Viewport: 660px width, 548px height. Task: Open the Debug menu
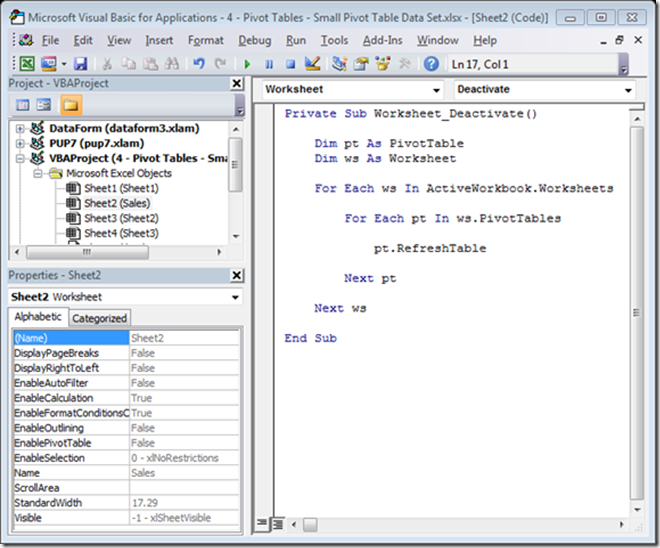tap(254, 40)
